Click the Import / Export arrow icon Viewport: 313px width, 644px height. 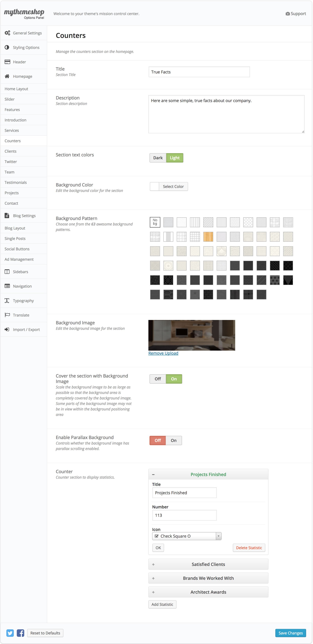[7, 329]
